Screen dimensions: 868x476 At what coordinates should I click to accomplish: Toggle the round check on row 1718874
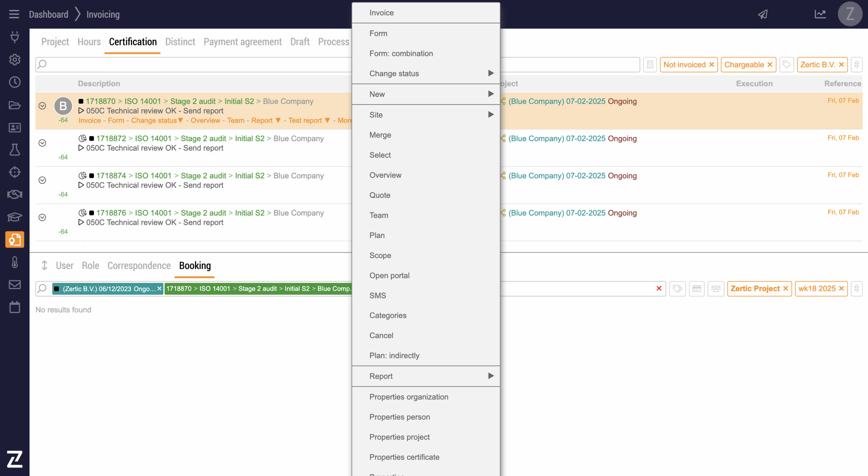coord(42,180)
